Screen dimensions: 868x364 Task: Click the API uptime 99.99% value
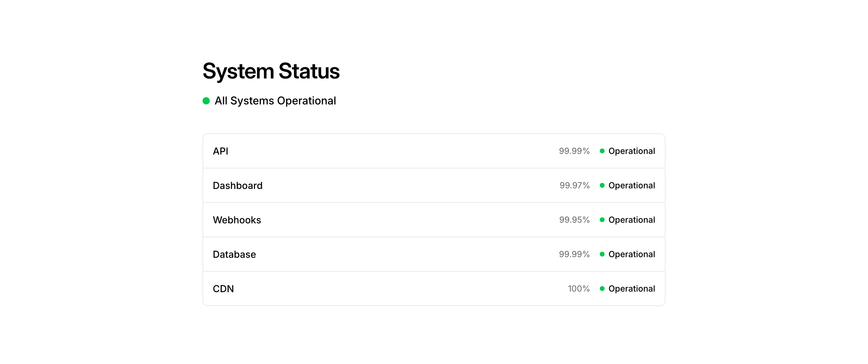point(574,151)
